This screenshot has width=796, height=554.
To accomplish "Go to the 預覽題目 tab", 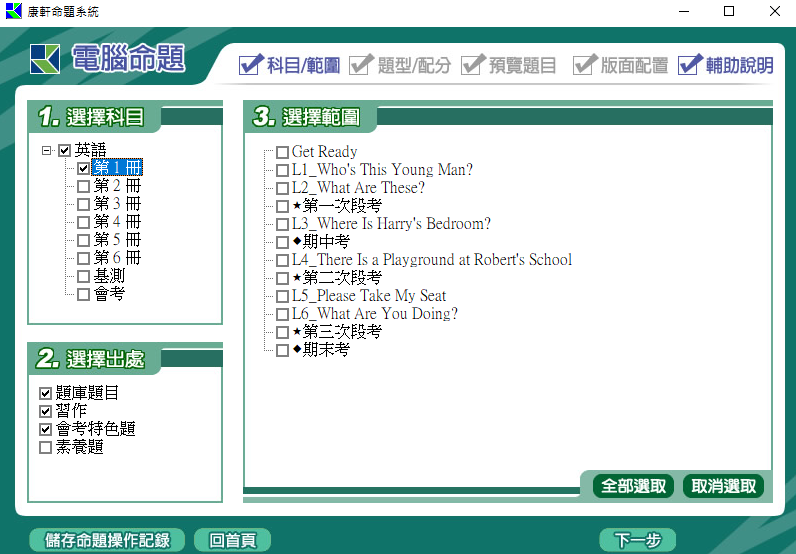I will click(509, 65).
